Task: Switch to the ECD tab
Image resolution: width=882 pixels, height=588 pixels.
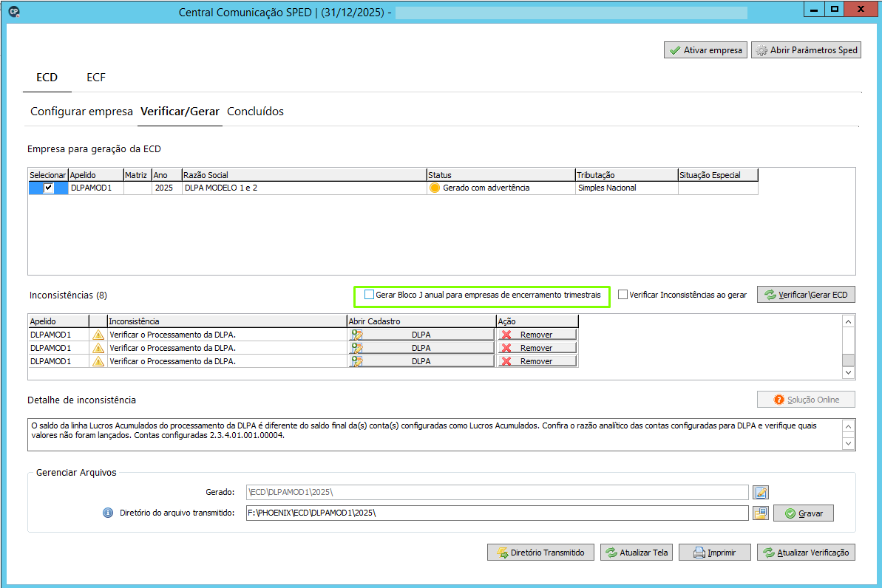Action: pyautogui.click(x=47, y=78)
